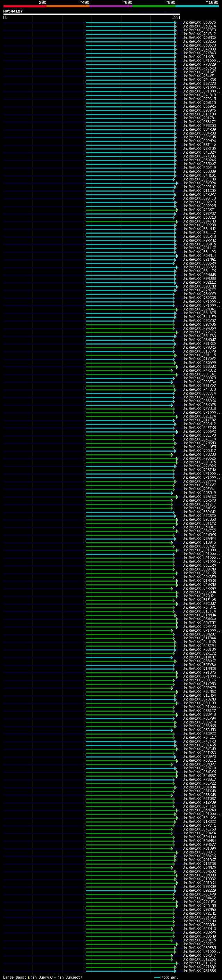Click the green ~80% identity legend segment

154,7
